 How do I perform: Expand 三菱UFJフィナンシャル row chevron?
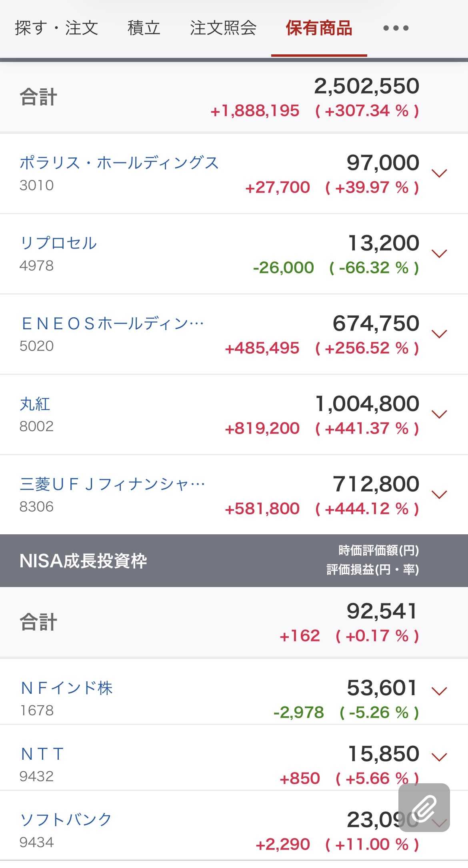[x=439, y=495]
